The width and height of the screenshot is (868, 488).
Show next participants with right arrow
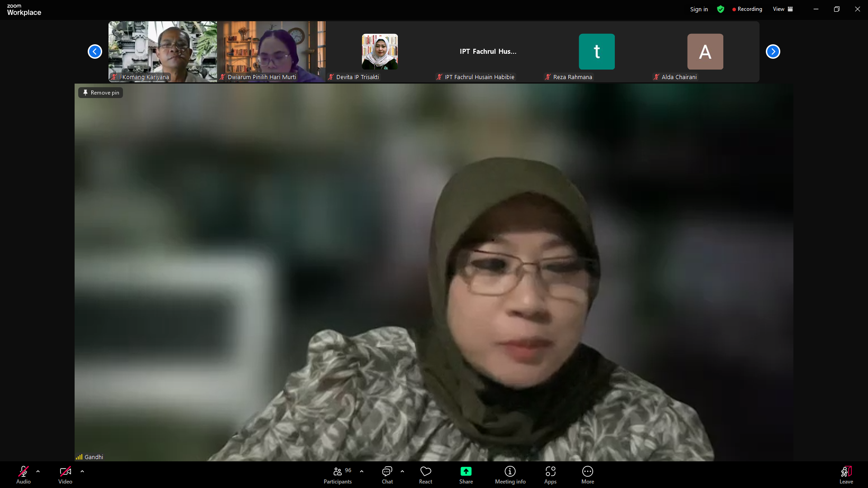coord(773,52)
